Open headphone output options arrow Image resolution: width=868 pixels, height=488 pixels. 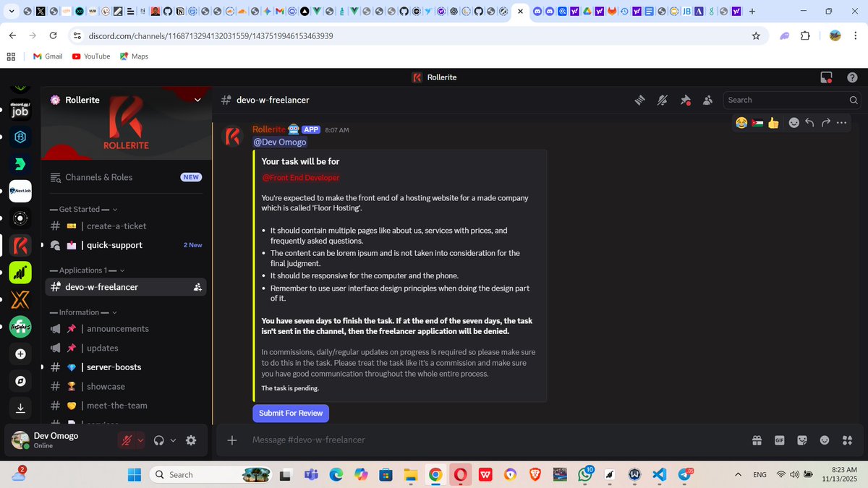point(173,440)
